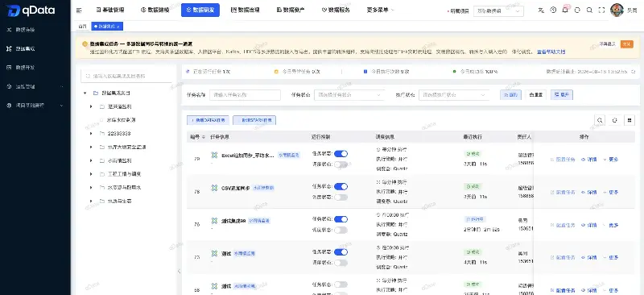Click the 任务名称 input field
This screenshot has height=295, width=644.
click(x=246, y=94)
